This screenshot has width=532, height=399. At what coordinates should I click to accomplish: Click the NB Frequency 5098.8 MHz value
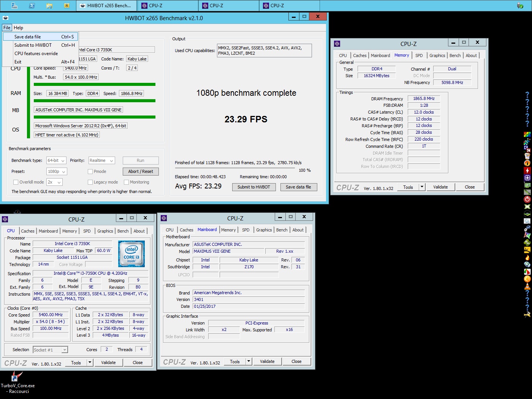pyautogui.click(x=452, y=82)
